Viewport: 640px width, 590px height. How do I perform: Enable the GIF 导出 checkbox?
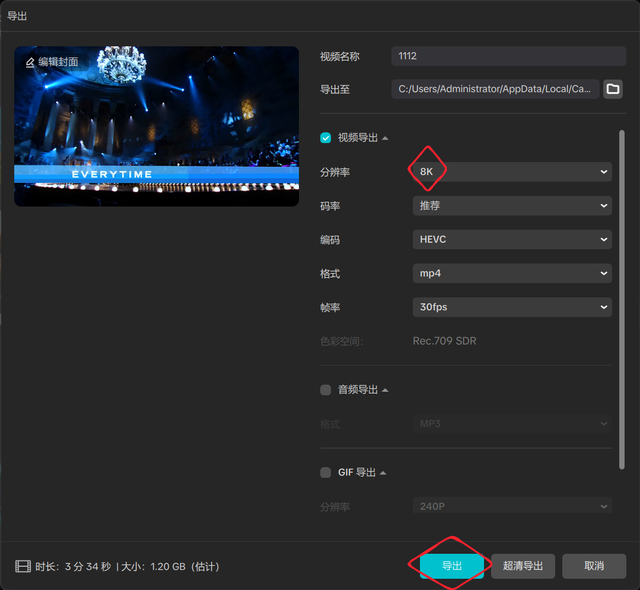[326, 473]
